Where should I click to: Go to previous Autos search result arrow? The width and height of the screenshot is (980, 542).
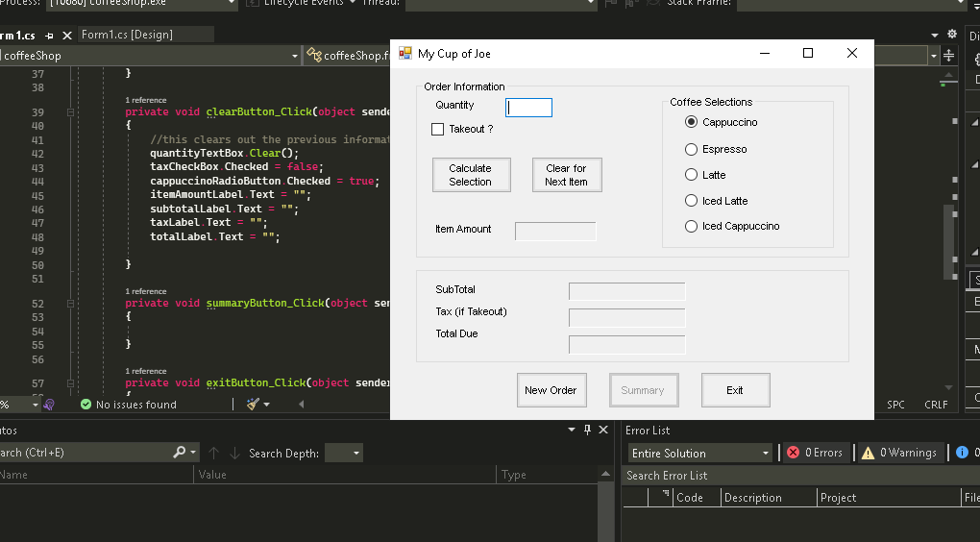[213, 453]
